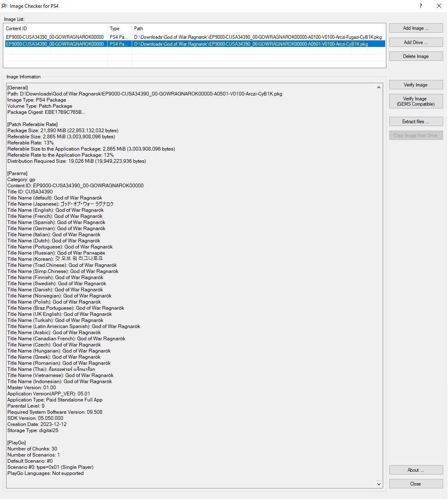Click the scroll-down arrow in Image Information
Image resolution: width=448 pixels, height=499 pixels.
[379, 484]
